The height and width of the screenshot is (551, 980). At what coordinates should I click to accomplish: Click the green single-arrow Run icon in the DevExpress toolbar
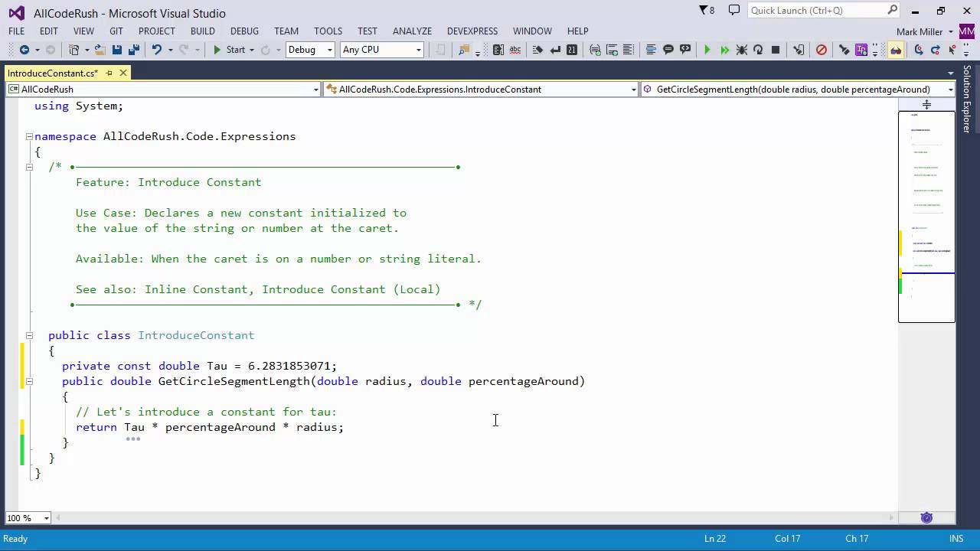click(707, 50)
